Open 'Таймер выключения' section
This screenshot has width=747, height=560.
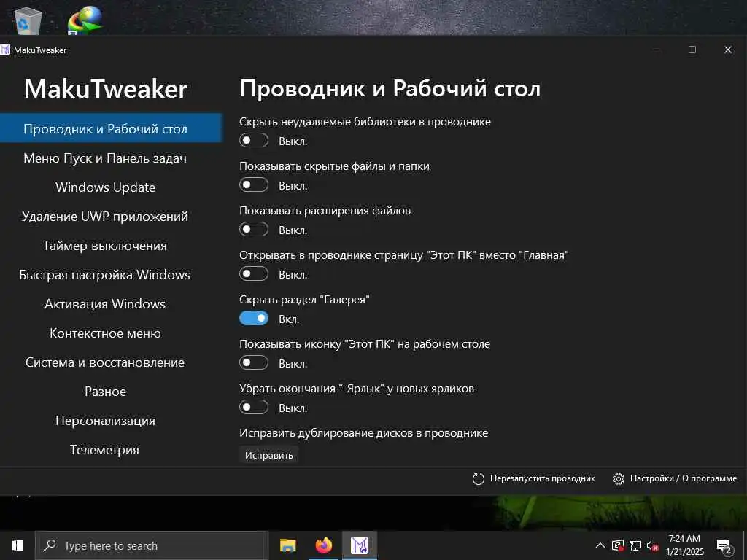(x=105, y=246)
